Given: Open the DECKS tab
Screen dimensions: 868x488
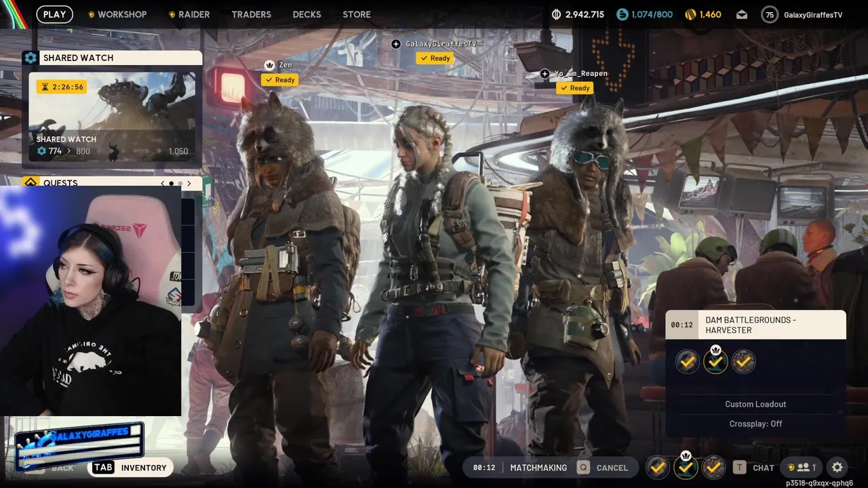Looking at the screenshot, I should tap(307, 14).
